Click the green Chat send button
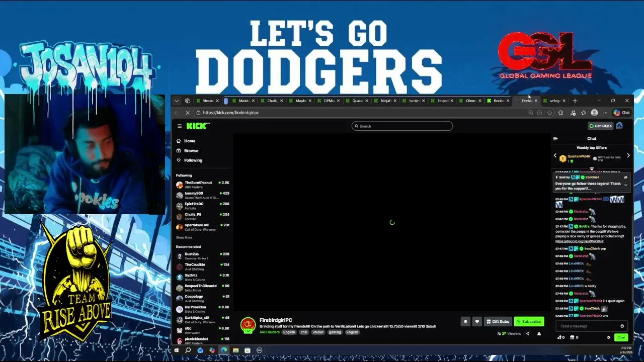 pos(621,338)
